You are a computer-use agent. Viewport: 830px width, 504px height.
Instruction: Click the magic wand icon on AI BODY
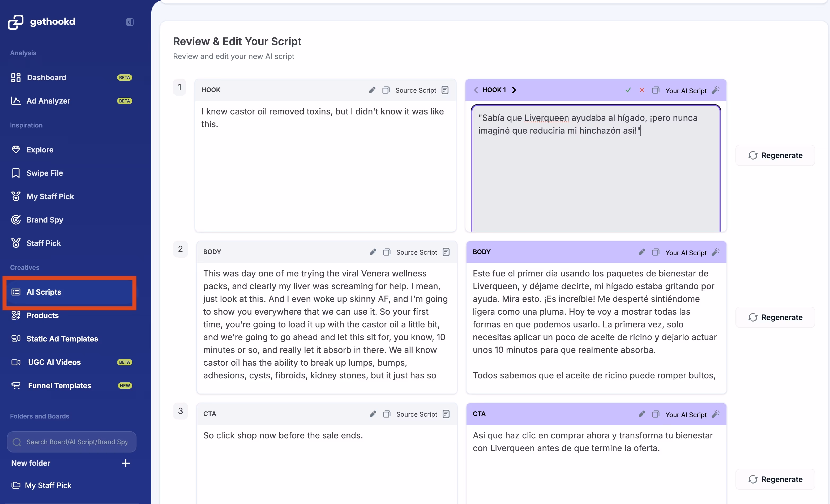716,252
